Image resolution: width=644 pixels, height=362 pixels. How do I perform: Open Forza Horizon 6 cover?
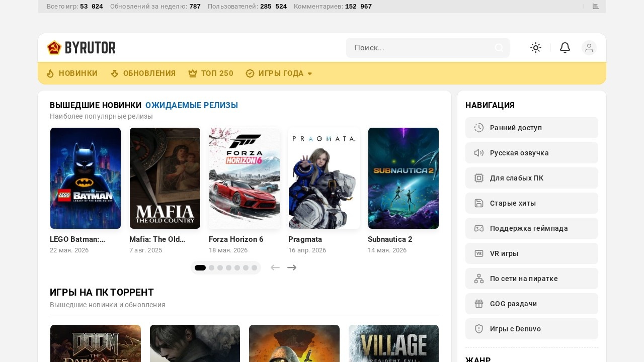pos(245,178)
